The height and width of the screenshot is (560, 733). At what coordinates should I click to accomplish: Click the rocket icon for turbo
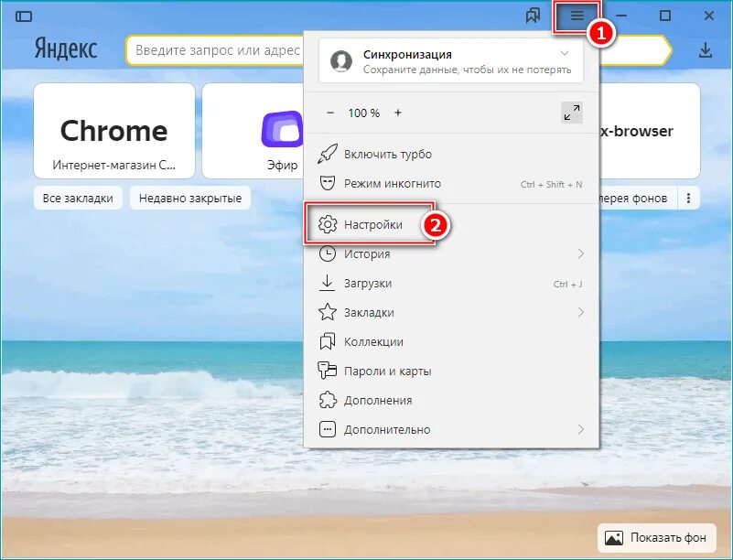328,154
